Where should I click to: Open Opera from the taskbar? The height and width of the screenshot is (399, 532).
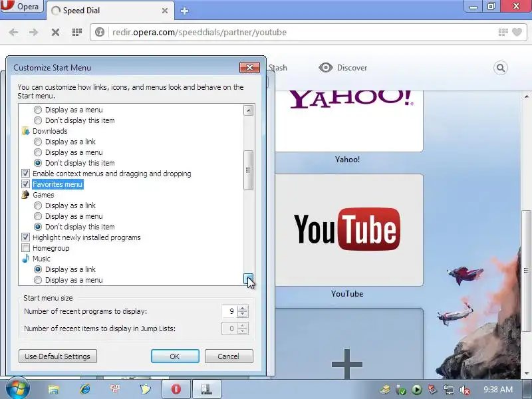pyautogui.click(x=176, y=389)
